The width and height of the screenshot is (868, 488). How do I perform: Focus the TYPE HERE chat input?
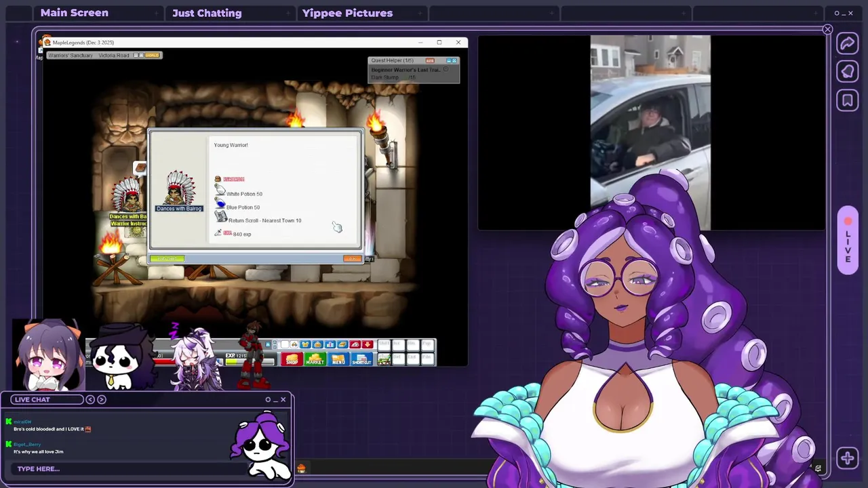coord(129,469)
